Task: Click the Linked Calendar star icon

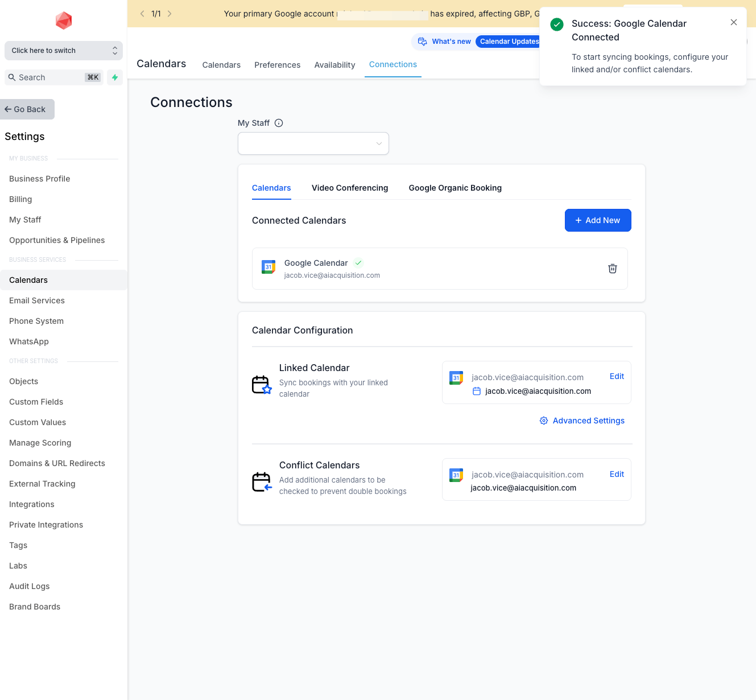Action: [x=262, y=385]
